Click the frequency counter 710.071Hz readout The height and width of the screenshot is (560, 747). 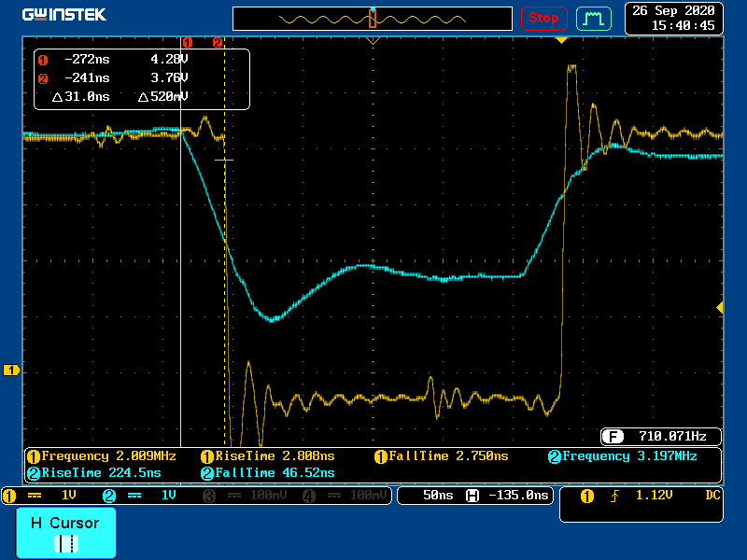click(662, 436)
